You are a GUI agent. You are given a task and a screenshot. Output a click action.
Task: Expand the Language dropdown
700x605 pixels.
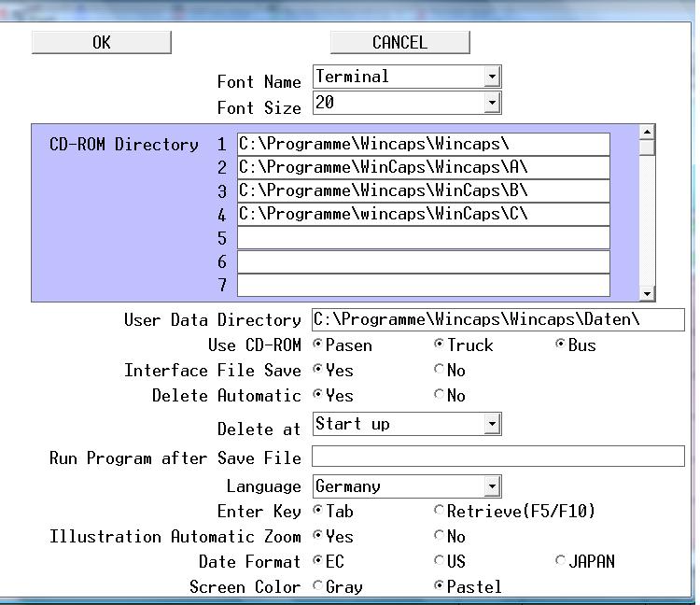pos(492,486)
